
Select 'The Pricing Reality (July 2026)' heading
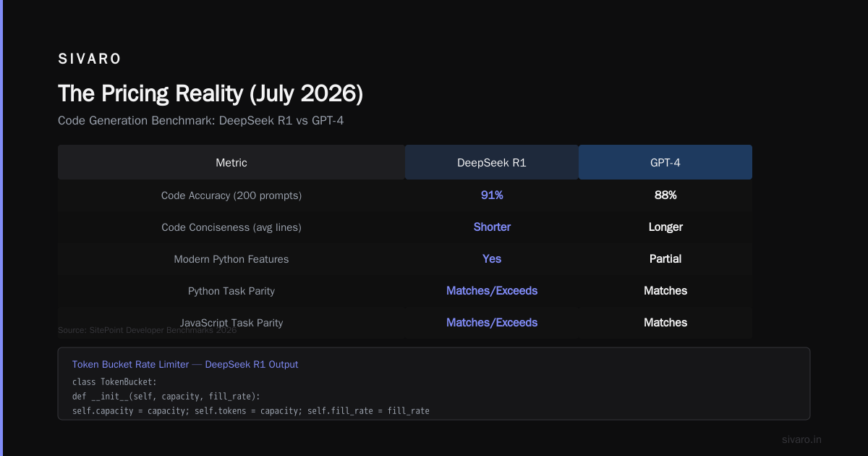coord(210,93)
